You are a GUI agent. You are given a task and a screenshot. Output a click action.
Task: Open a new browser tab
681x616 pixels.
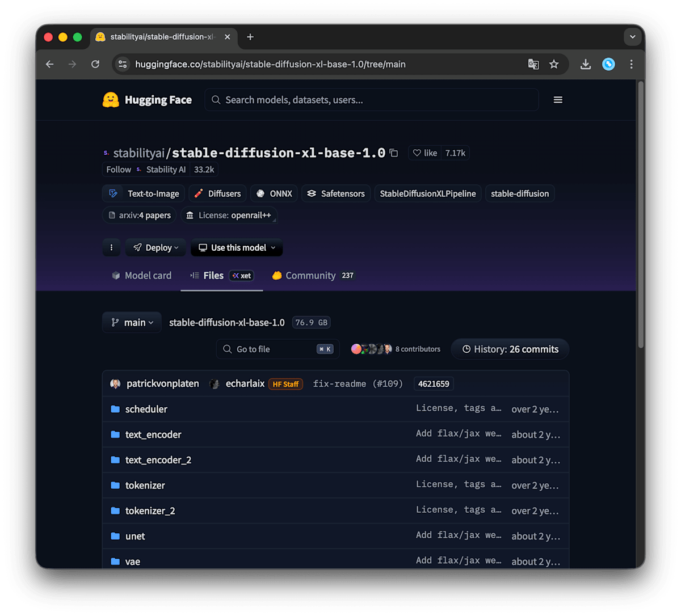(x=250, y=37)
